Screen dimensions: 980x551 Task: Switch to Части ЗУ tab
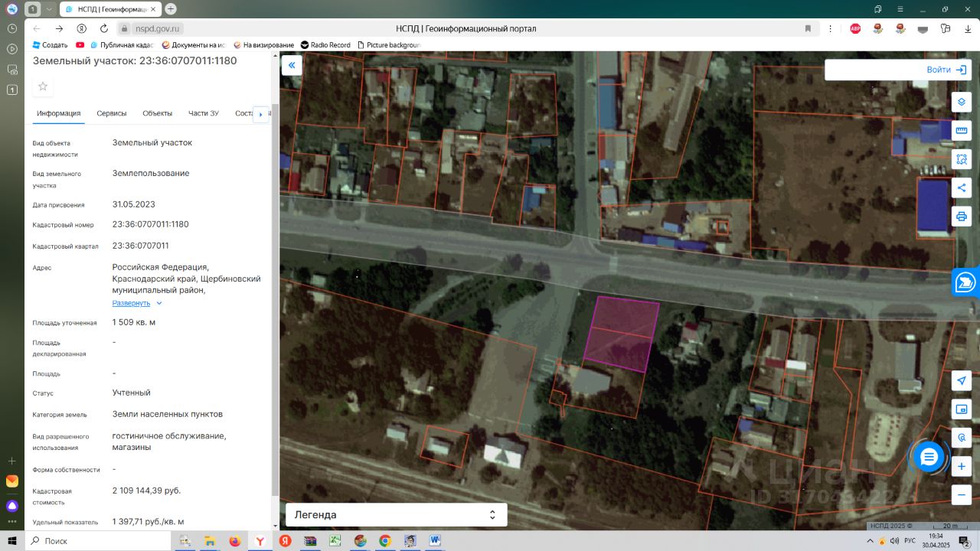204,113
